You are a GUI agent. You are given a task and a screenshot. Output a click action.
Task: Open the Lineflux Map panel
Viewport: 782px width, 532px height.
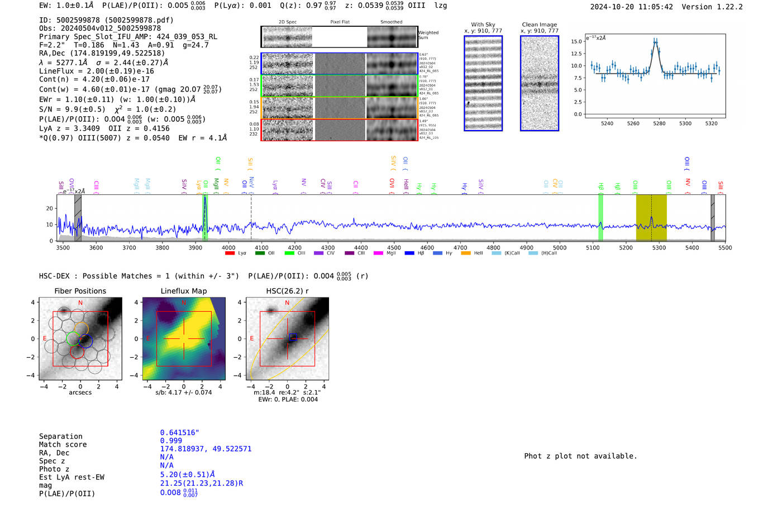point(184,338)
